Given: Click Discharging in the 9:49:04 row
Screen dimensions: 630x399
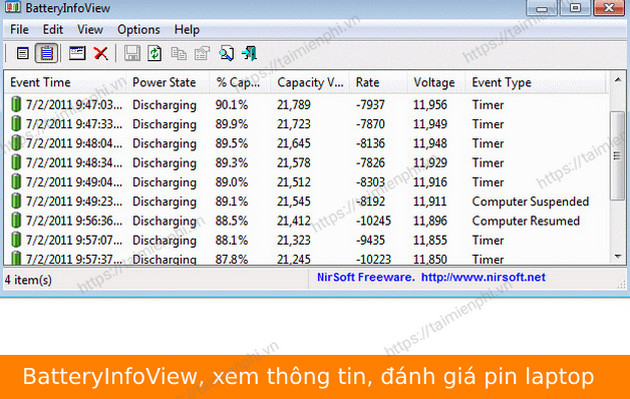Looking at the screenshot, I should pyautogui.click(x=164, y=182).
